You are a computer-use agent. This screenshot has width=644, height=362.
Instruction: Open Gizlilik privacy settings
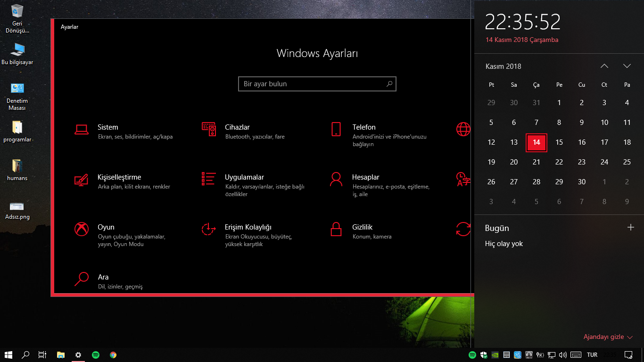pos(361,231)
